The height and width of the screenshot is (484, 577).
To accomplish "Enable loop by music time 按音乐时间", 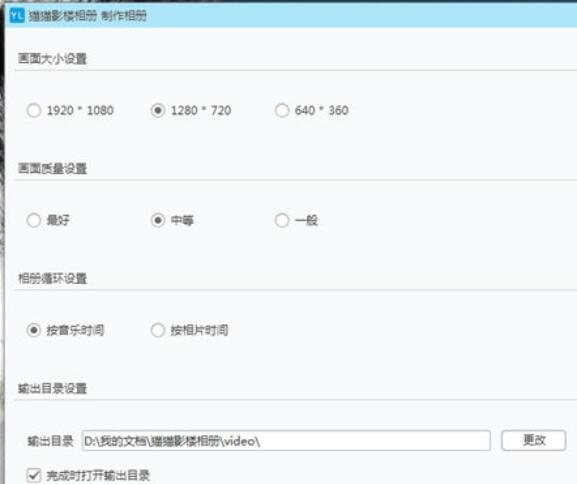I will click(33, 330).
